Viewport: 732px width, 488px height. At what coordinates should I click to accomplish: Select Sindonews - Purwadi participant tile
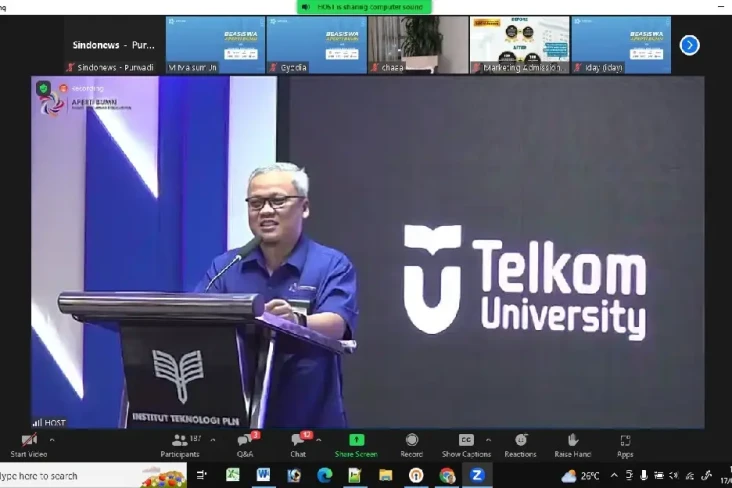(x=114, y=45)
